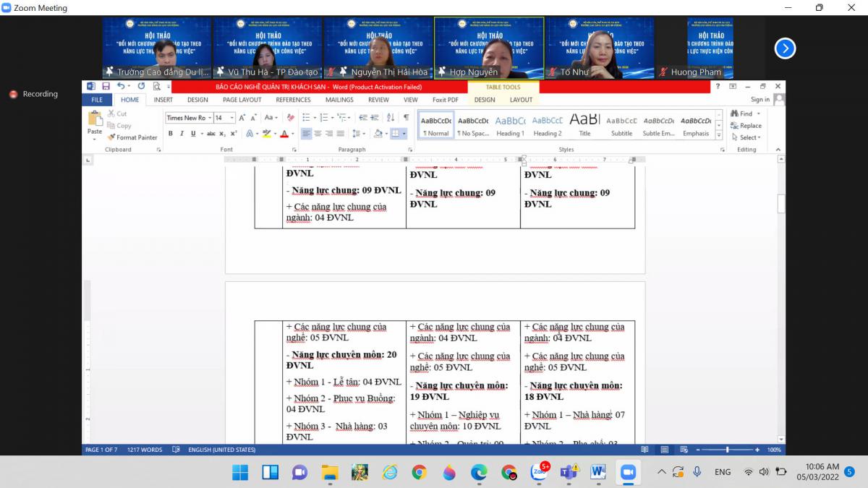
Task: Open the FILE tab
Action: pyautogui.click(x=97, y=100)
